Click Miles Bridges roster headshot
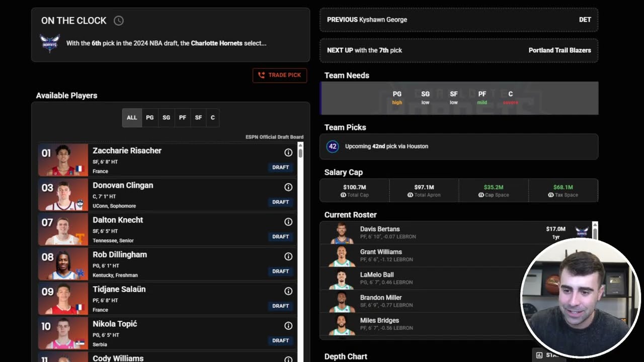This screenshot has width=644, height=362. click(342, 325)
